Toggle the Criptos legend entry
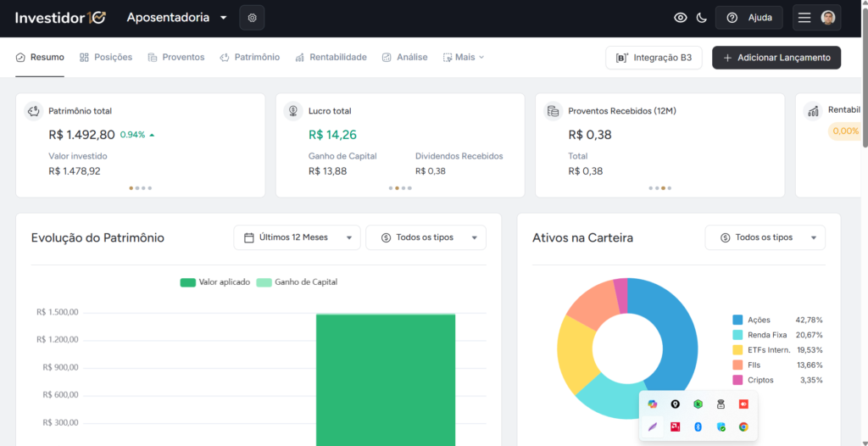This screenshot has width=868, height=446. point(778,380)
